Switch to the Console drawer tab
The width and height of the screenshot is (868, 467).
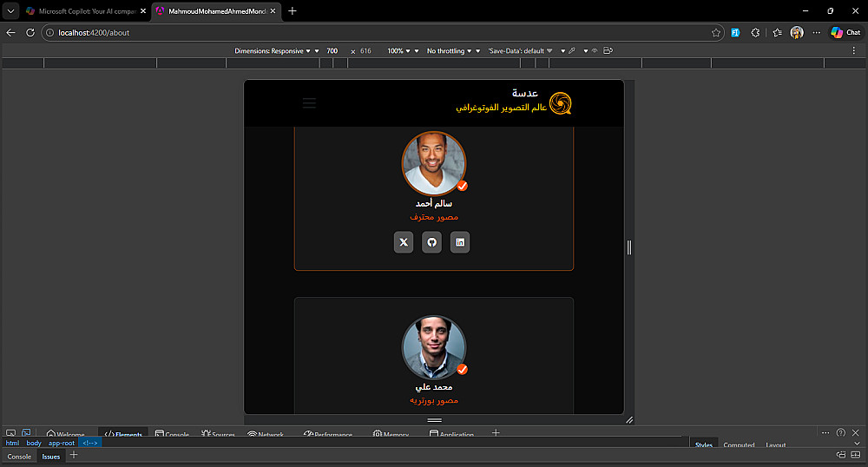pos(19,457)
